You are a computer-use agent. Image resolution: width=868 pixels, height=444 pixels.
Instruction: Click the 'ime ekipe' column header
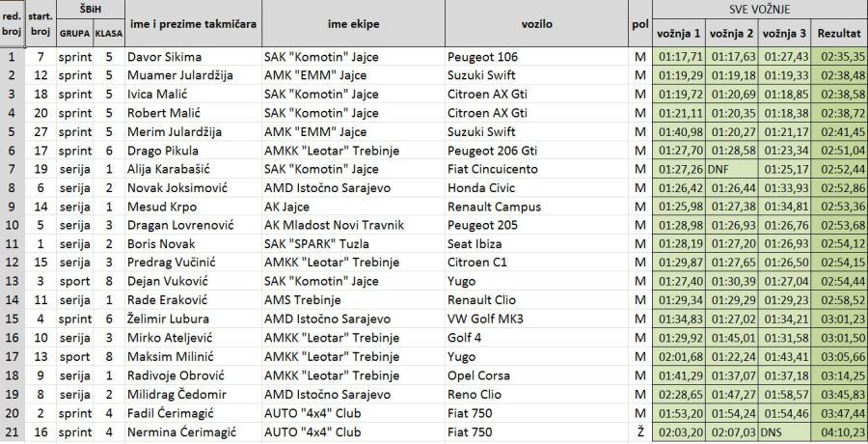click(x=351, y=22)
